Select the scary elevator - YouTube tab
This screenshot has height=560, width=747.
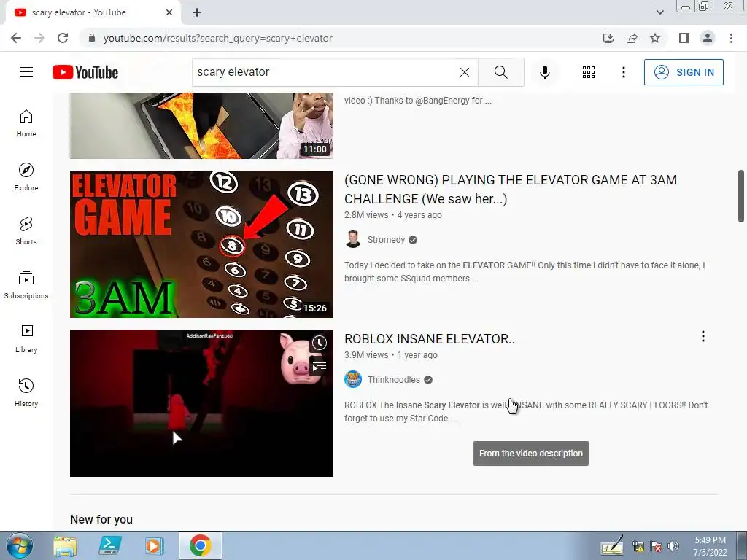[x=93, y=12]
